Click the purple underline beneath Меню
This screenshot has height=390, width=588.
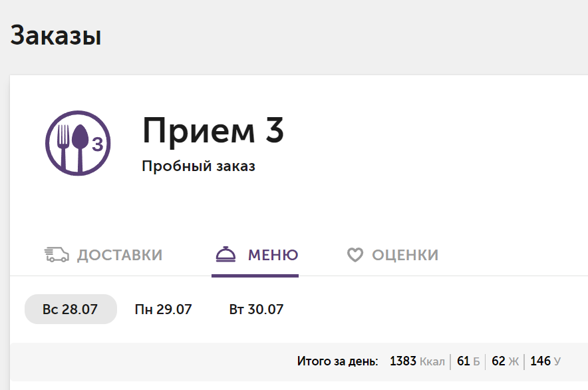click(x=255, y=276)
